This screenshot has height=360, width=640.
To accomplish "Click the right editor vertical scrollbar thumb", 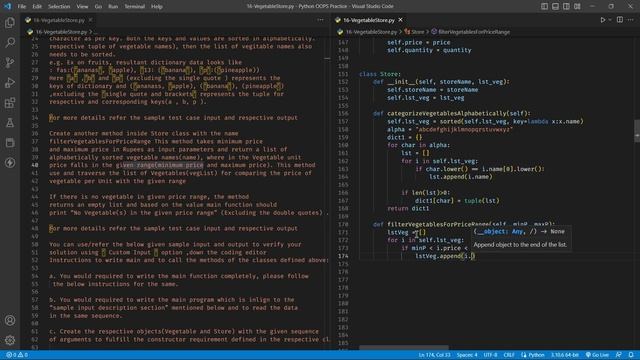I will point(637,131).
